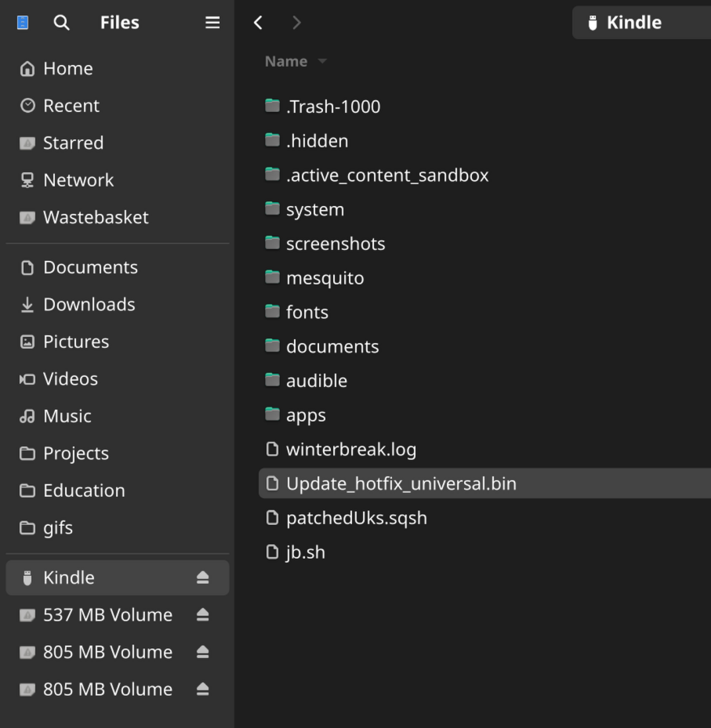711x728 pixels.
Task: Open the Starred sidebar item
Action: [73, 143]
